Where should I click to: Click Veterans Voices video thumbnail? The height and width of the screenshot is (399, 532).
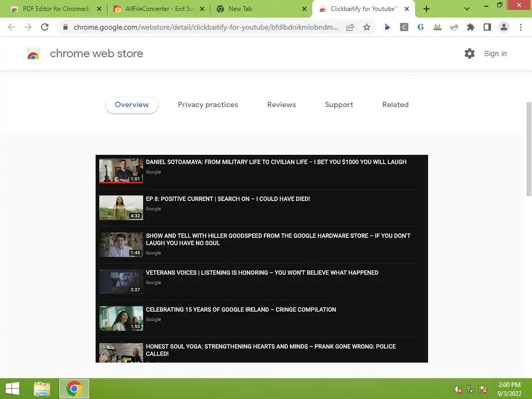(x=121, y=282)
